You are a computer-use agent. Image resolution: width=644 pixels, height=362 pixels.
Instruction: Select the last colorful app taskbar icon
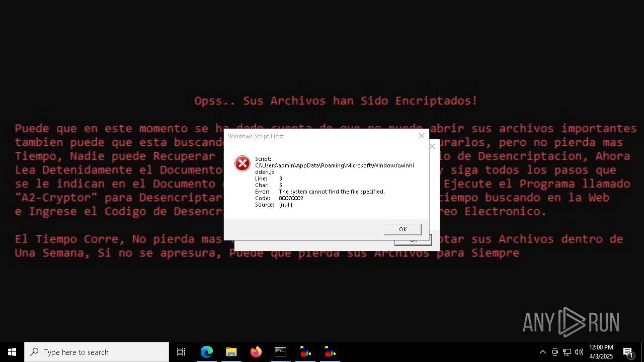pyautogui.click(x=330, y=352)
